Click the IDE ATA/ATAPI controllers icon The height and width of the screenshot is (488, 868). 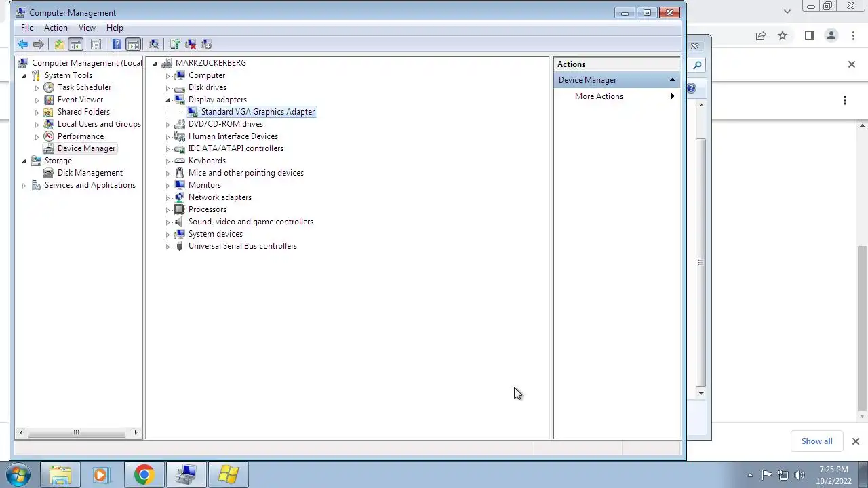click(x=179, y=148)
